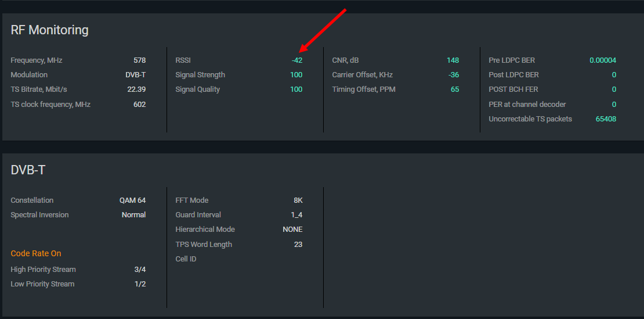
Task: Click the PER at channel decoder label
Action: (x=527, y=105)
